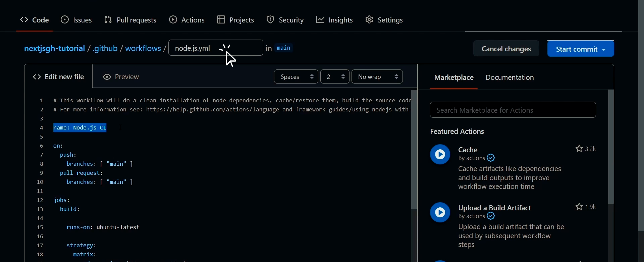Open repository Settings tab
The image size is (644, 262).
coord(384,20)
